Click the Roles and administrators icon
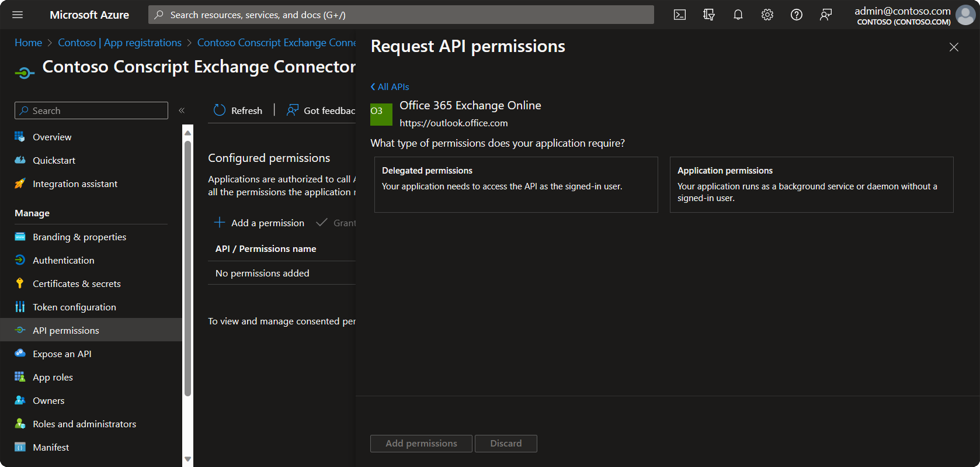The height and width of the screenshot is (467, 980). point(20,424)
